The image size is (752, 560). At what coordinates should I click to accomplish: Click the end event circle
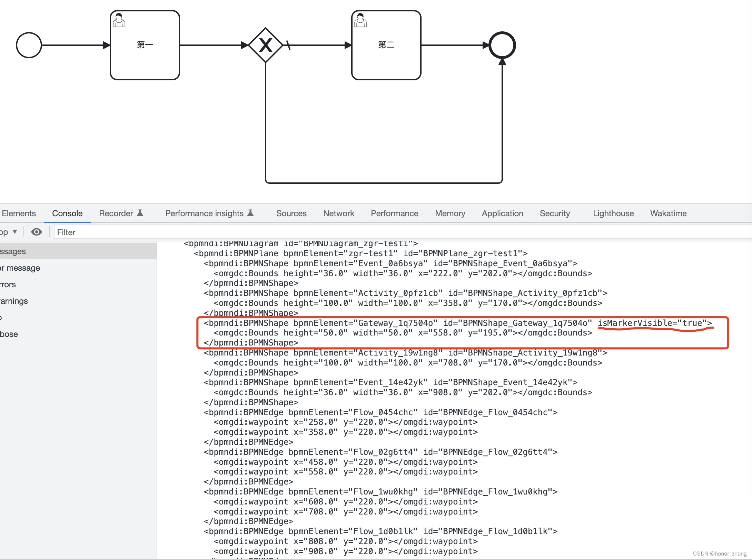coord(502,45)
